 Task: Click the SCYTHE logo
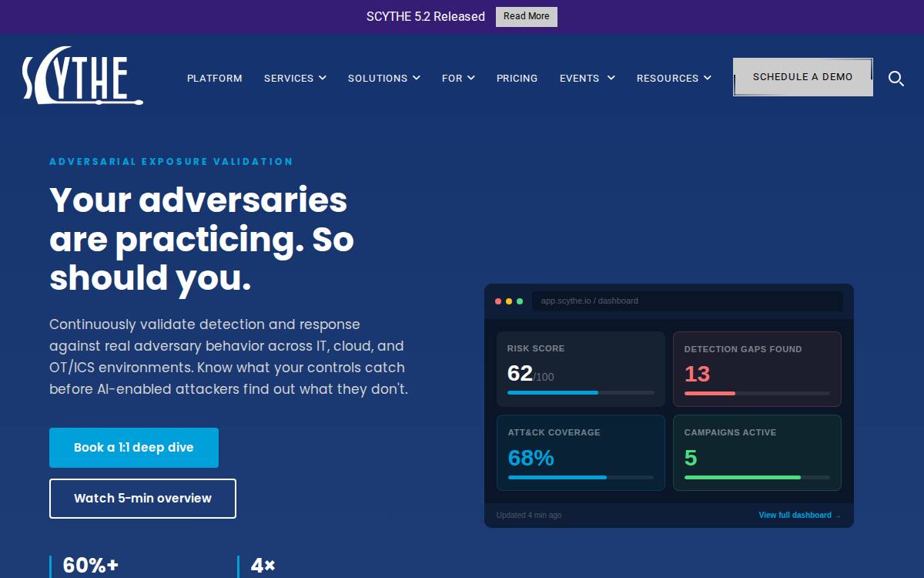click(82, 76)
